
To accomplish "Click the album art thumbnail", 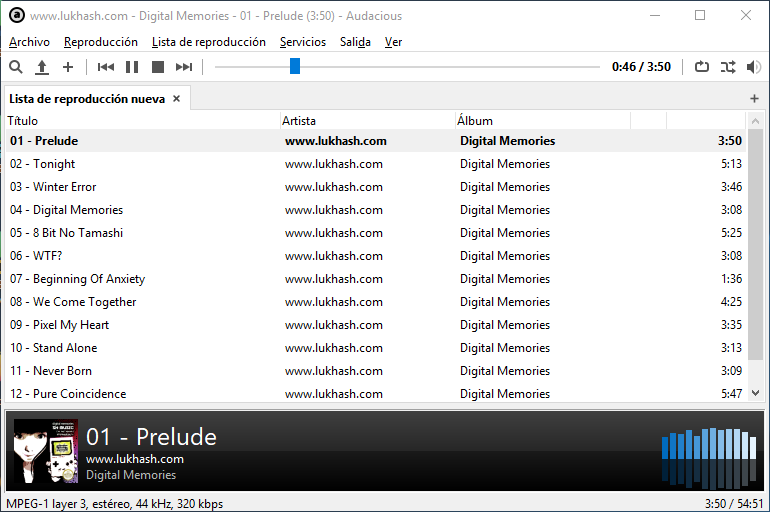I will (x=46, y=451).
